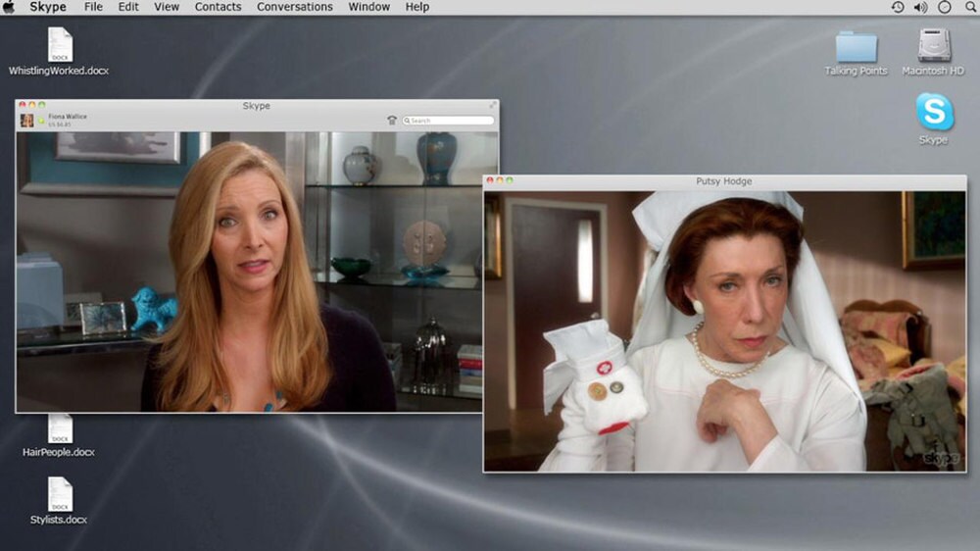The image size is (980, 551).
Task: Open the Apple menu
Action: (x=9, y=7)
